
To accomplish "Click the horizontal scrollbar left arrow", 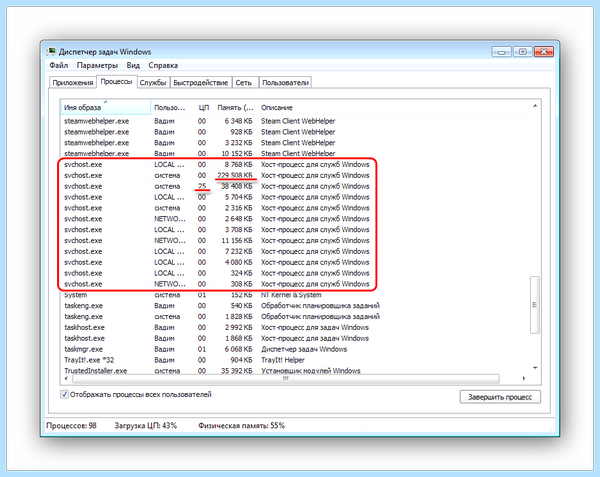I will pos(66,379).
